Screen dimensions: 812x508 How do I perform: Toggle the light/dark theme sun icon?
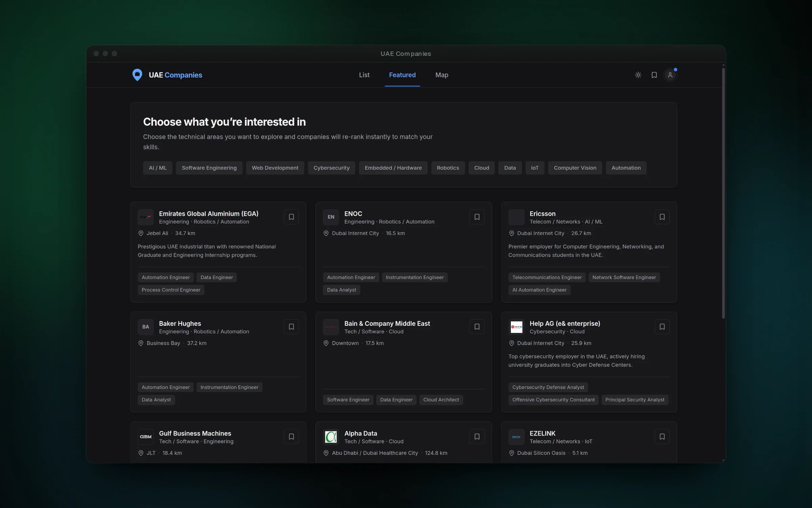click(638, 75)
